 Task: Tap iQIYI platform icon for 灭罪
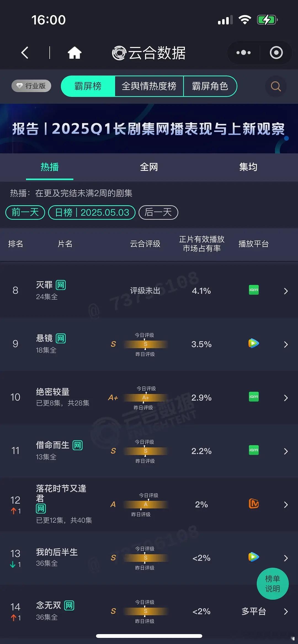click(254, 290)
